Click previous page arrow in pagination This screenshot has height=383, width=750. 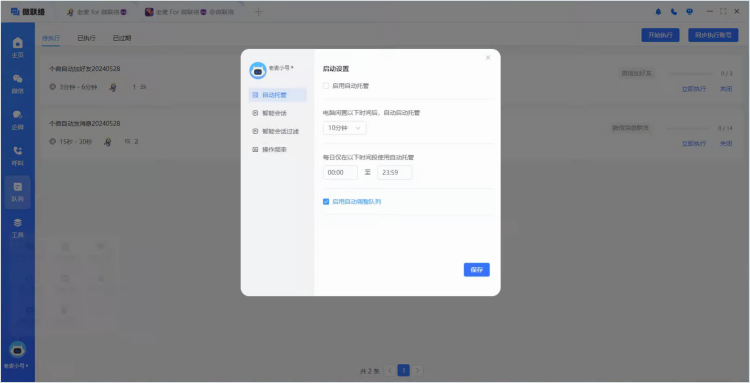point(389,371)
